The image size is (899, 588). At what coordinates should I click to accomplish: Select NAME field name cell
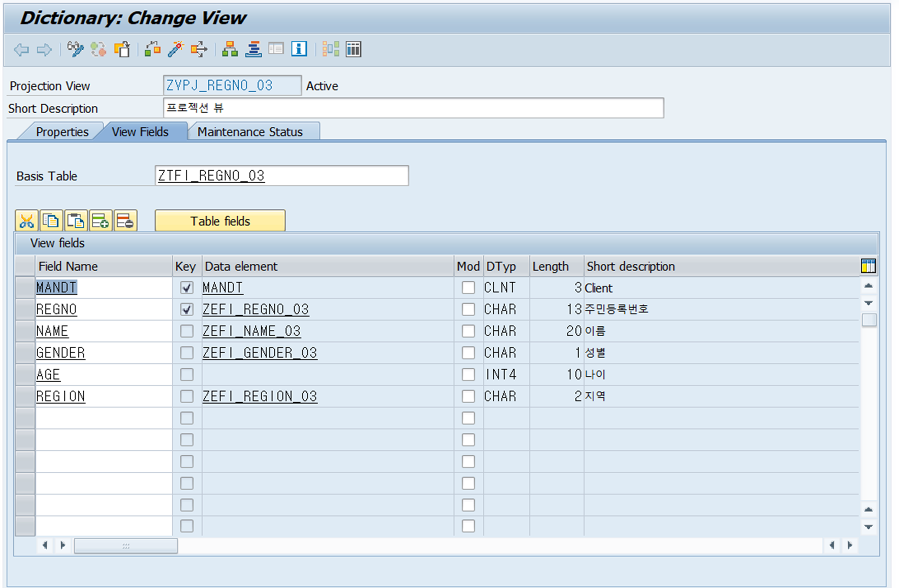pos(104,331)
